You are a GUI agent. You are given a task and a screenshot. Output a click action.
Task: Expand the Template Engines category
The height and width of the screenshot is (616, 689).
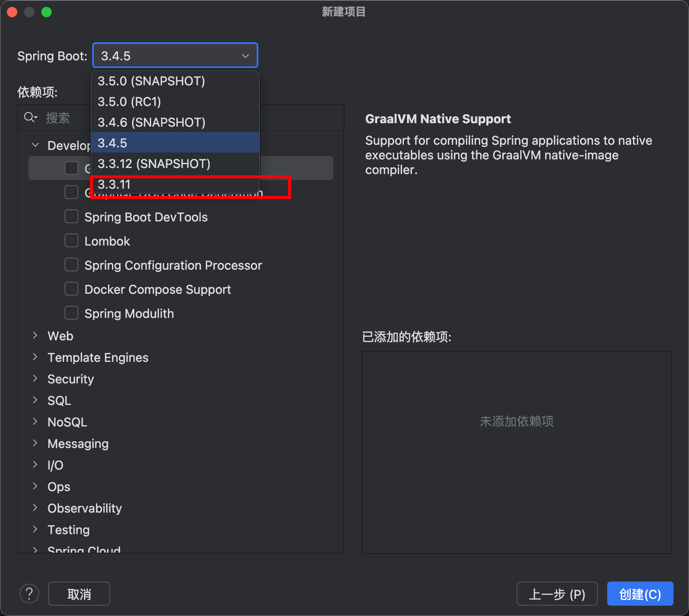35,357
